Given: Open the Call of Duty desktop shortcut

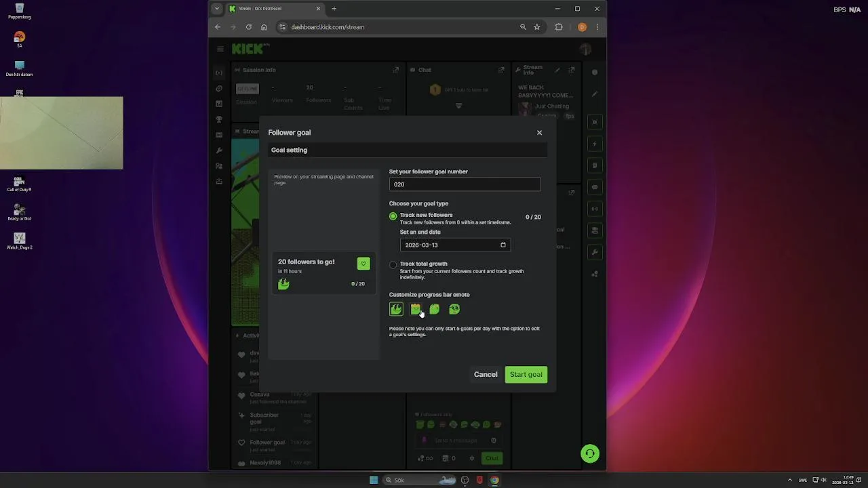Looking at the screenshot, I should click(19, 184).
